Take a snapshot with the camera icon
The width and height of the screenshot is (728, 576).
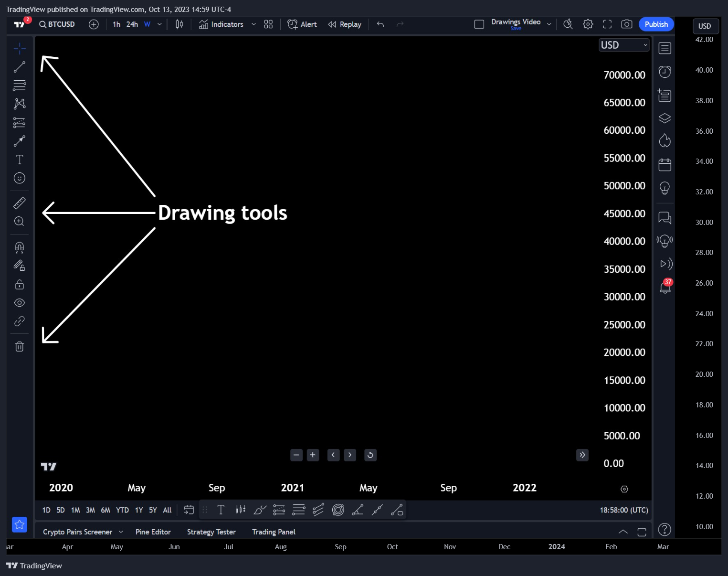627,24
